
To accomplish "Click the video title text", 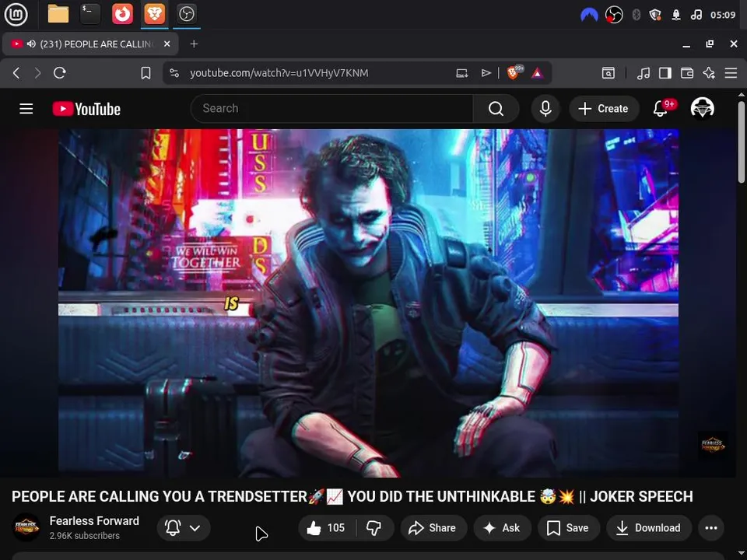I will click(x=352, y=496).
